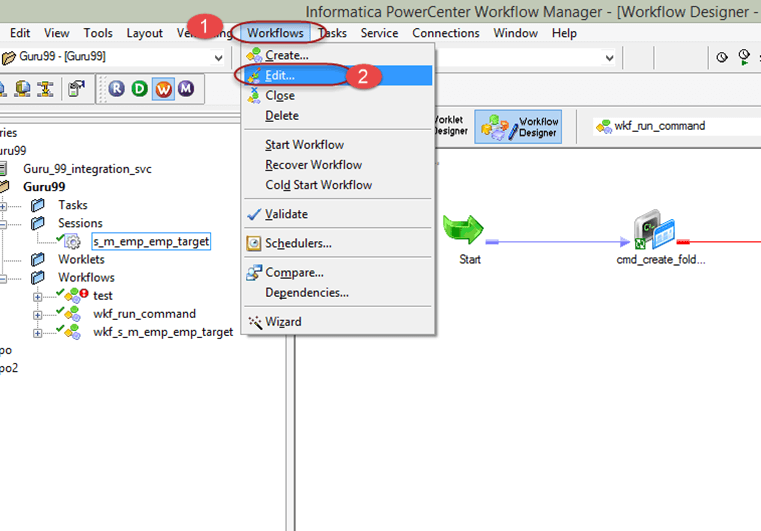
Task: Click the green Start task arrow icon
Action: pos(462,229)
